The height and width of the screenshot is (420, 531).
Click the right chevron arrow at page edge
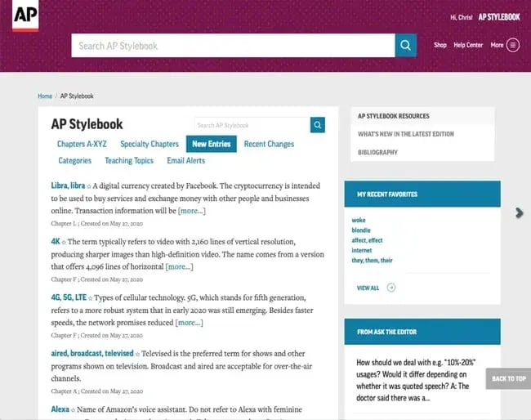tap(519, 212)
